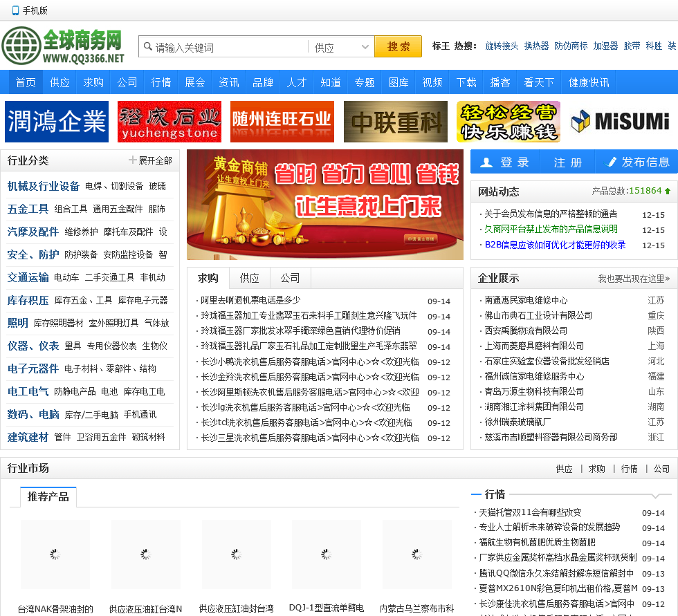Open 求购 in the navigation bar

click(x=93, y=82)
